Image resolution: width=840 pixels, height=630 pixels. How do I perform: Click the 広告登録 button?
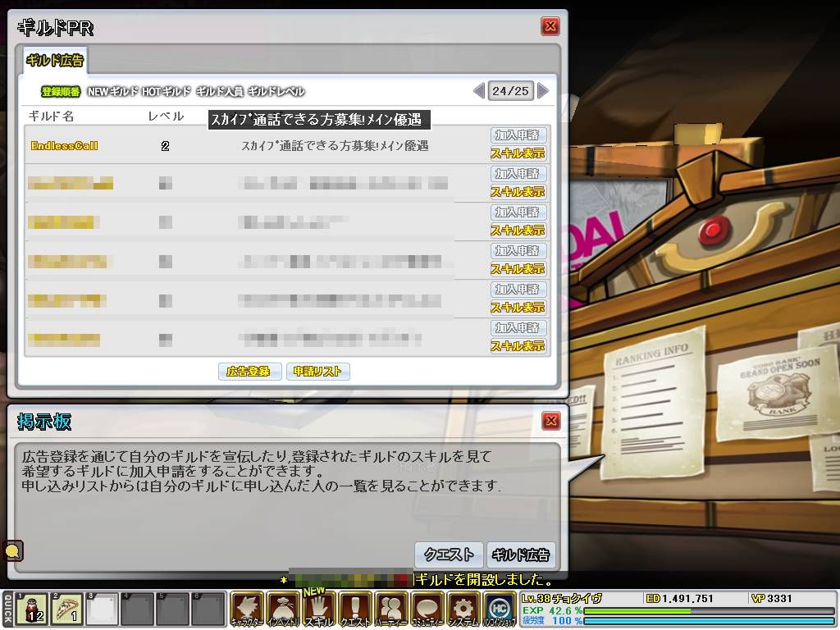249,372
